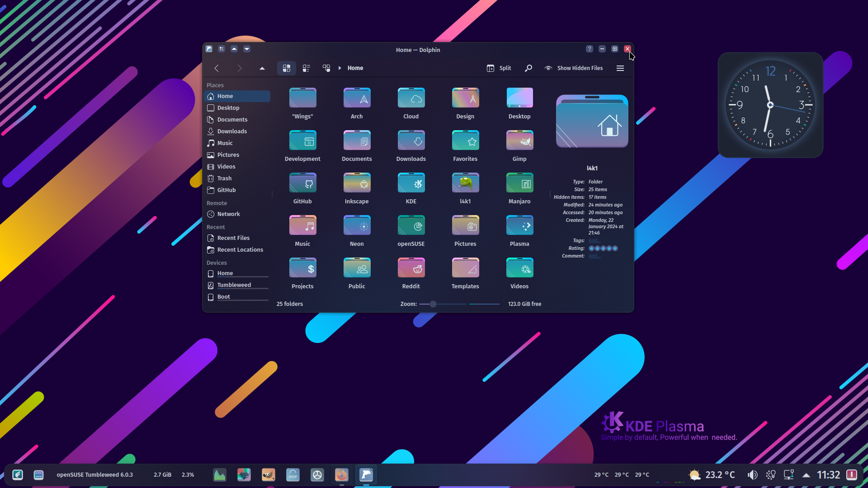This screenshot has height=488, width=868.
Task: Expand the breadcrumb arrow before Home
Action: coord(340,68)
